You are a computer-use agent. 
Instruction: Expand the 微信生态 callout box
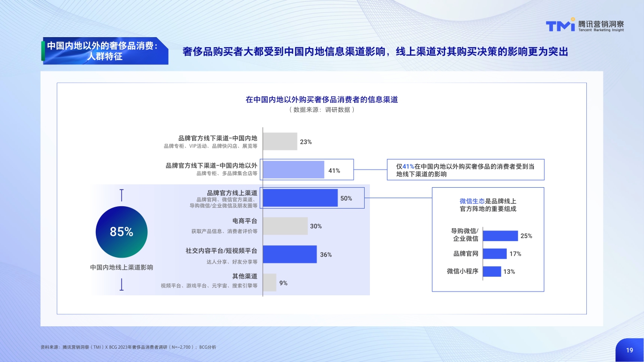point(488,240)
